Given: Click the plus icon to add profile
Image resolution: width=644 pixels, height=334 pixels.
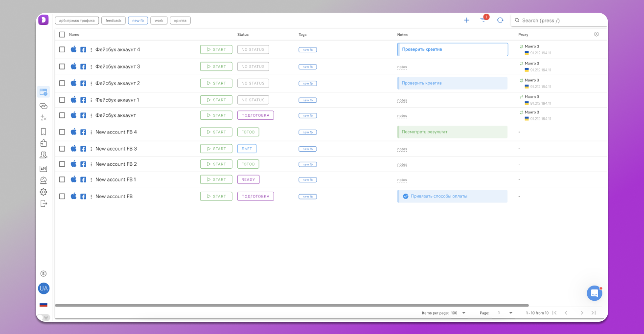Looking at the screenshot, I should click(x=466, y=20).
